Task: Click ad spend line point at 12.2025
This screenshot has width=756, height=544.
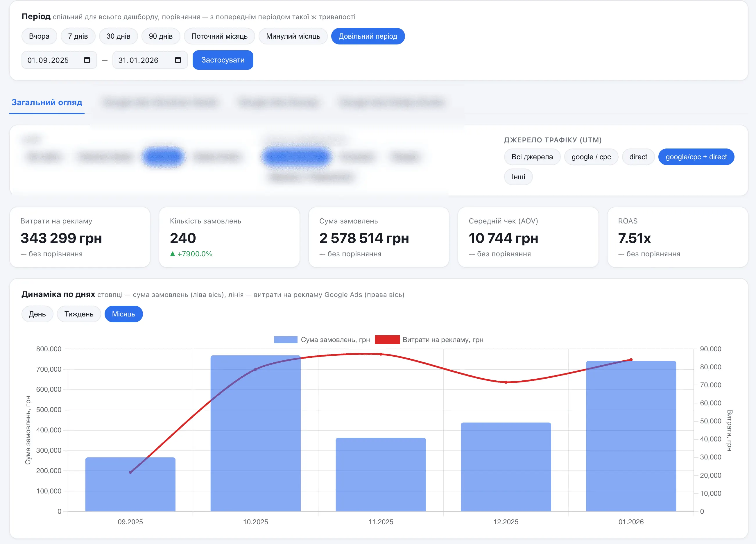Action: (x=506, y=382)
